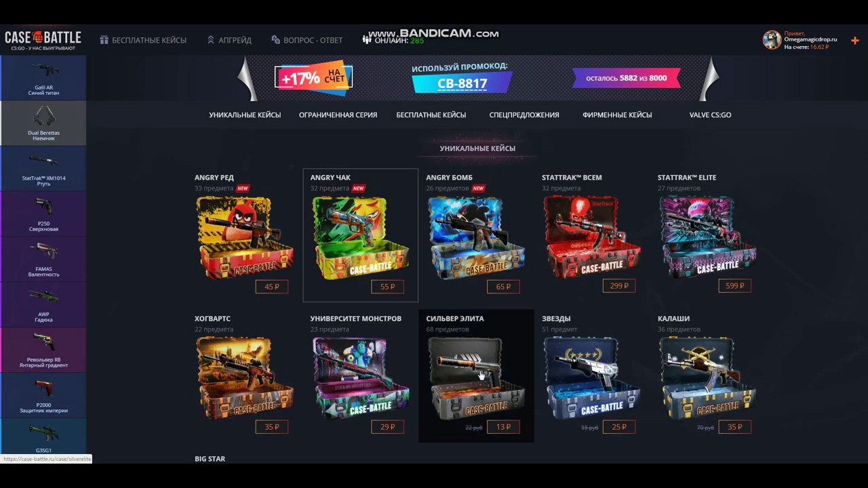Image resolution: width=868 pixels, height=488 pixels.
Task: Select the AWP Гадюка item in sidebar
Action: click(43, 305)
